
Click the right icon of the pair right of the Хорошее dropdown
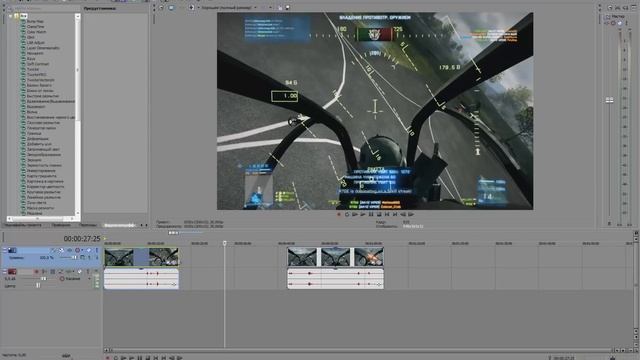(287, 7)
